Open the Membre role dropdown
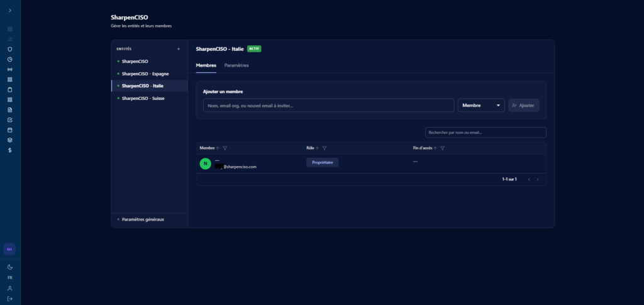644x305 pixels. (x=481, y=106)
